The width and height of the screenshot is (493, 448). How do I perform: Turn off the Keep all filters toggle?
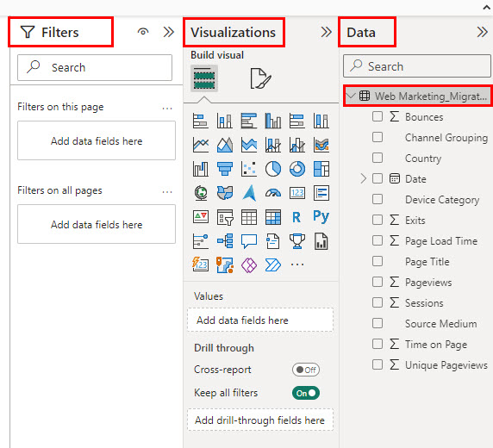pos(306,393)
